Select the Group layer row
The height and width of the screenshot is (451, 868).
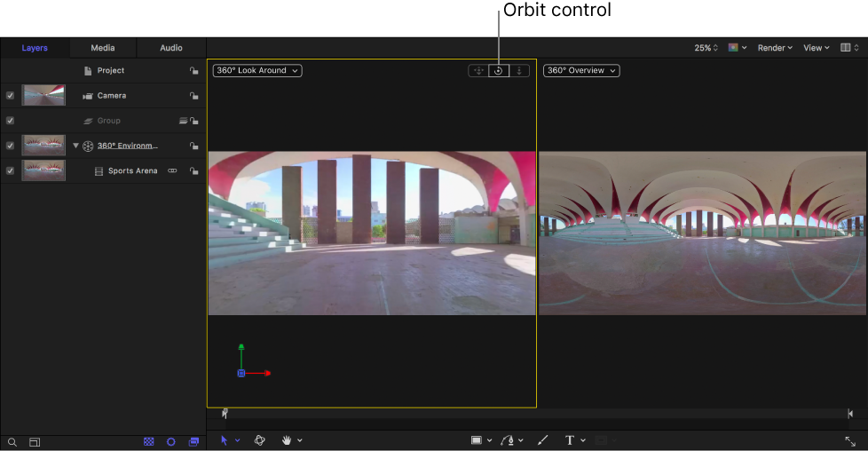pyautogui.click(x=103, y=121)
